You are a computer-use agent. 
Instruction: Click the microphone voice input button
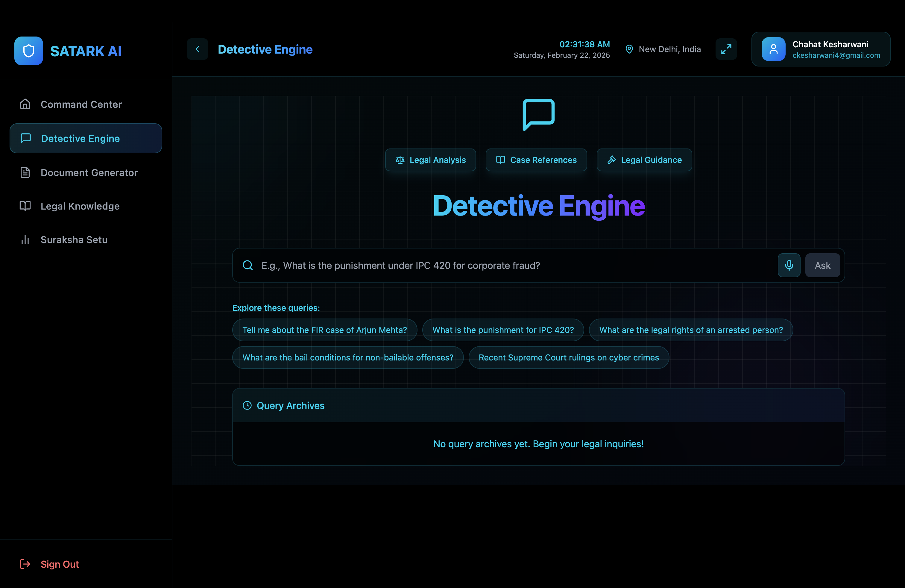click(x=789, y=265)
